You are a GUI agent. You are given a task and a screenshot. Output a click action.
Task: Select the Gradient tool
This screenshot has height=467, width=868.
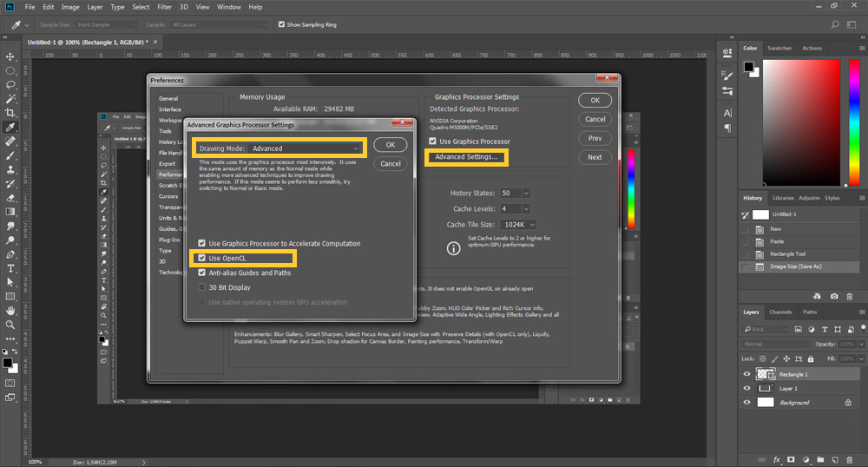[10, 212]
